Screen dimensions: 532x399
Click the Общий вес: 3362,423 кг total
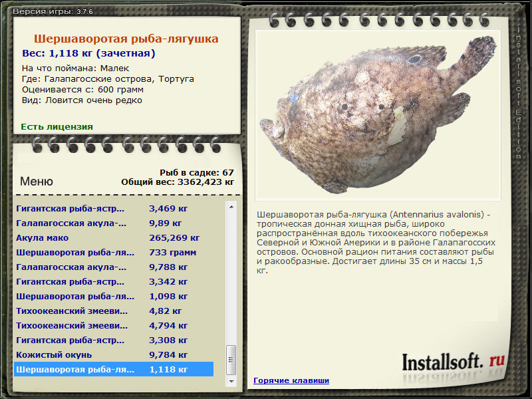pyautogui.click(x=178, y=182)
